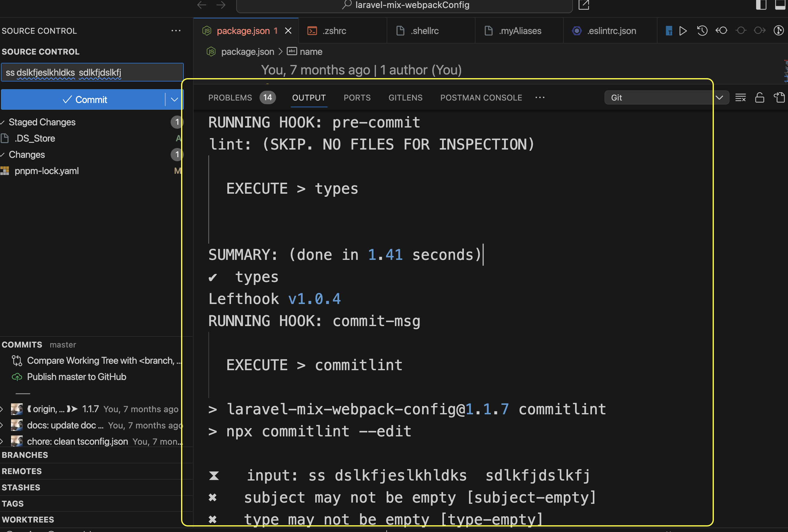Click Publish master to GitHub
Image resolution: width=788 pixels, height=532 pixels.
pos(77,377)
